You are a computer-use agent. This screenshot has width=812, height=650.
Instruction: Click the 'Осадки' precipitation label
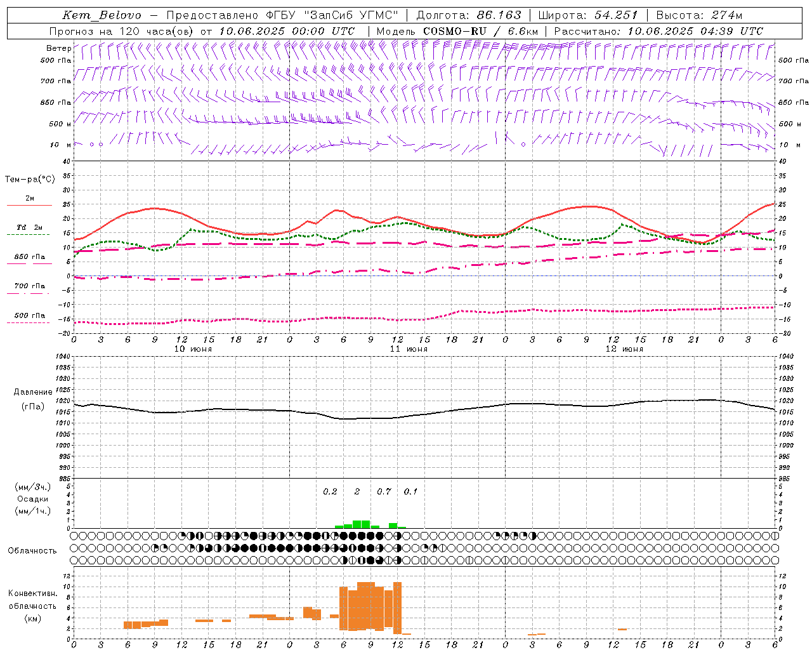pos(33,499)
